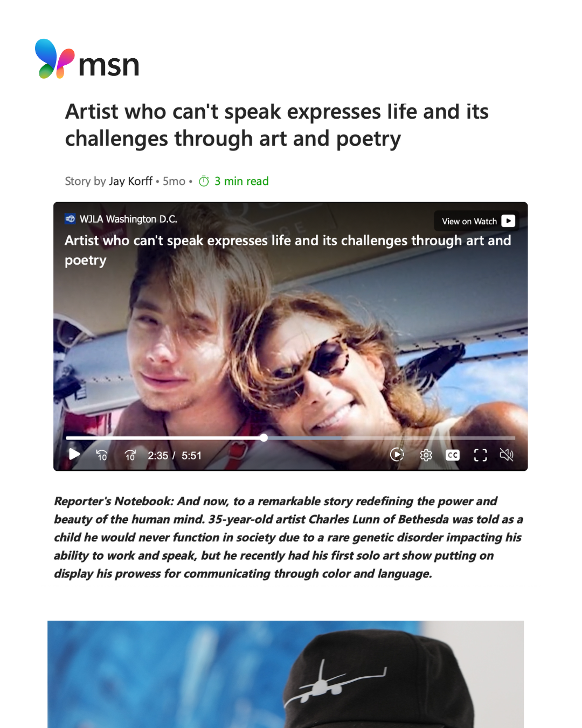Open author Jay Korff's page
582x728 pixels.
131,181
